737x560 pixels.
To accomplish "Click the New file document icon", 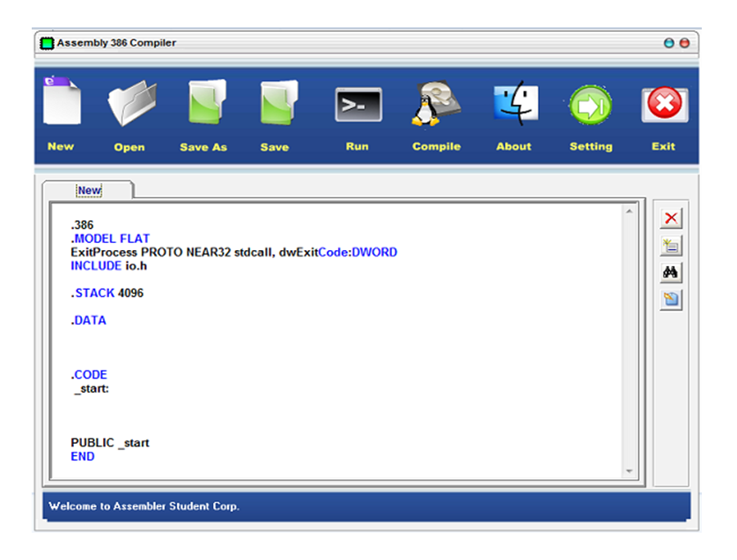I will click(62, 100).
